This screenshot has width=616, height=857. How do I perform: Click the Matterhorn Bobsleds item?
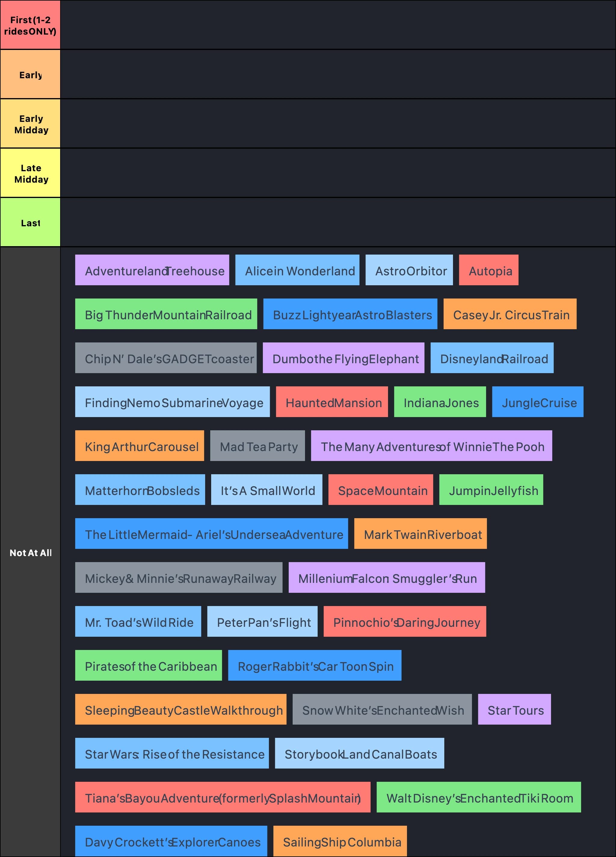[140, 490]
